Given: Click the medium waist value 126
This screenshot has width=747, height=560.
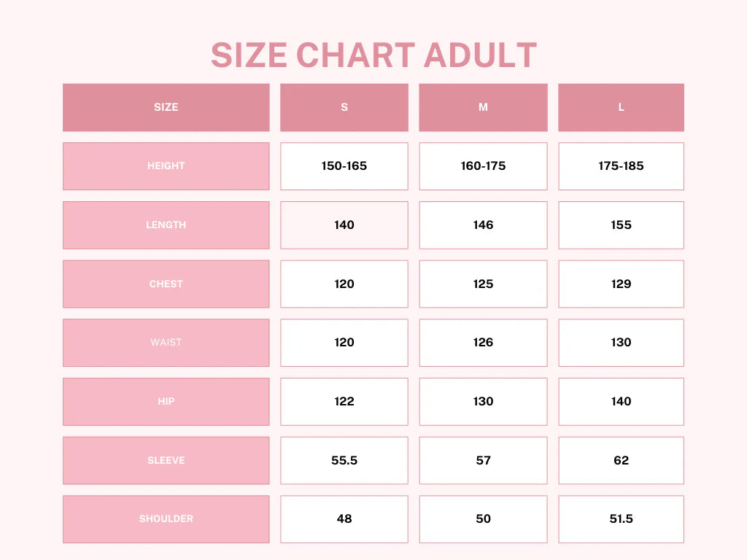Looking at the screenshot, I should [483, 343].
